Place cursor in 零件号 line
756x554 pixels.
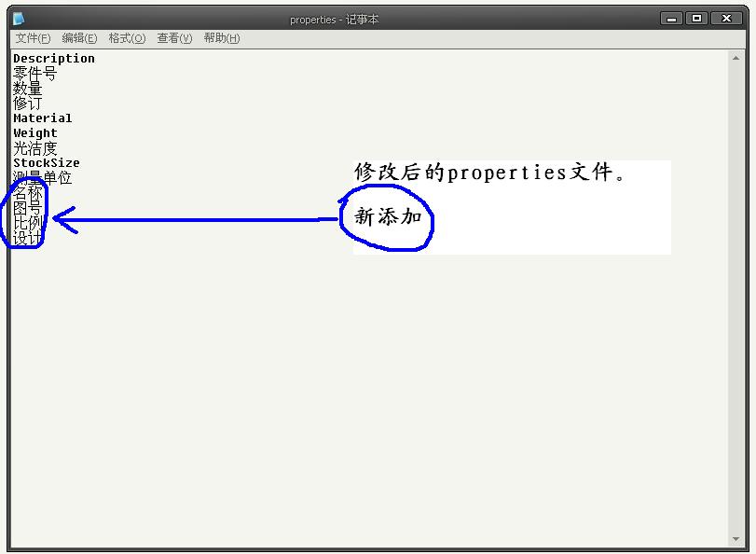(x=34, y=74)
